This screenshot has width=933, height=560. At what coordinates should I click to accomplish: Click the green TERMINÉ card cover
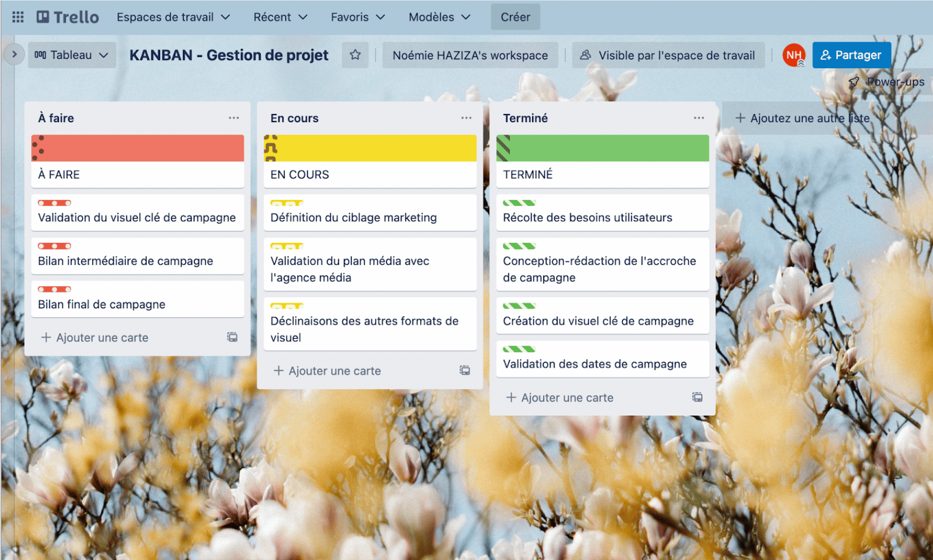[x=602, y=148]
